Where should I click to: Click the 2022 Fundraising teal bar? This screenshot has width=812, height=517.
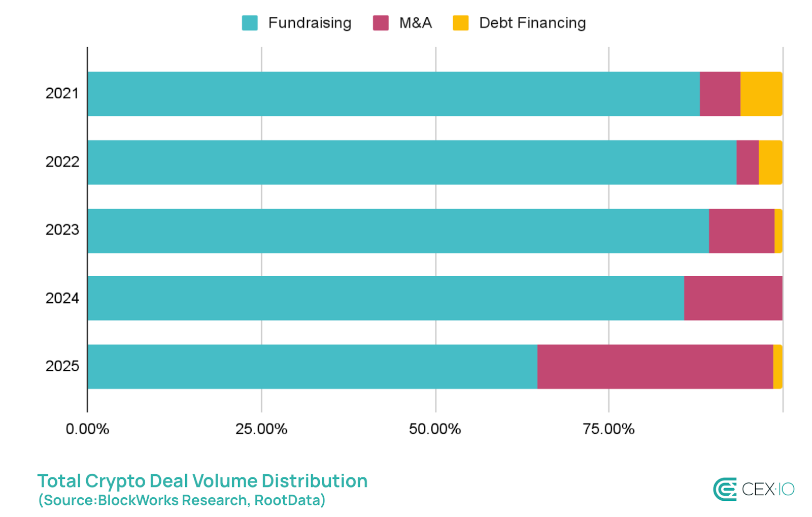pos(412,162)
